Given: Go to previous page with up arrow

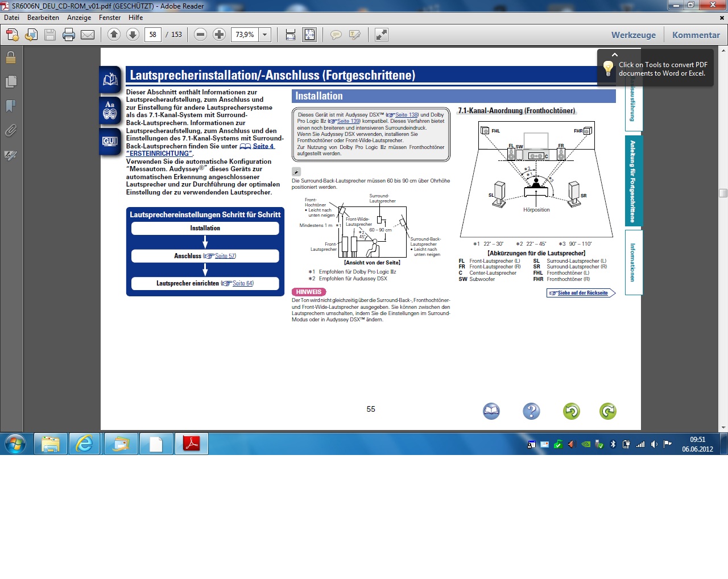Looking at the screenshot, I should 114,35.
